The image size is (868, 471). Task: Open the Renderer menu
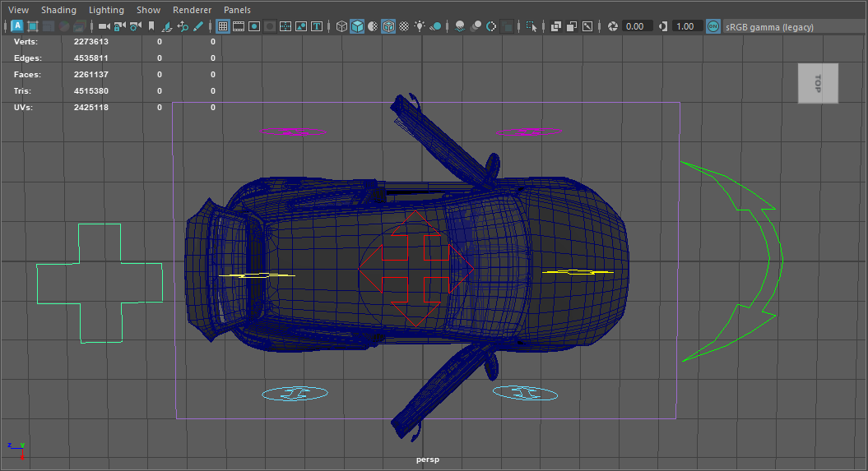coord(192,10)
